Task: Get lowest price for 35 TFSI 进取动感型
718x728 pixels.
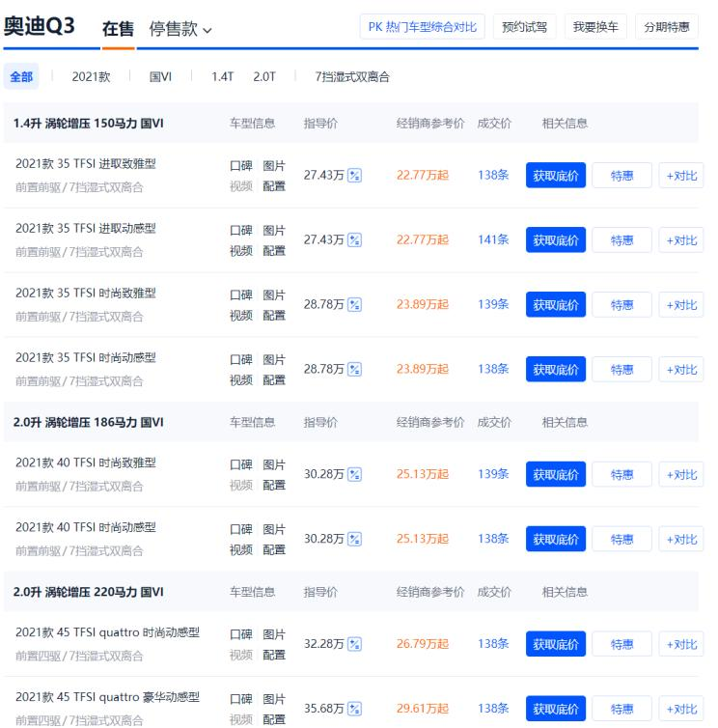Action: [x=556, y=240]
